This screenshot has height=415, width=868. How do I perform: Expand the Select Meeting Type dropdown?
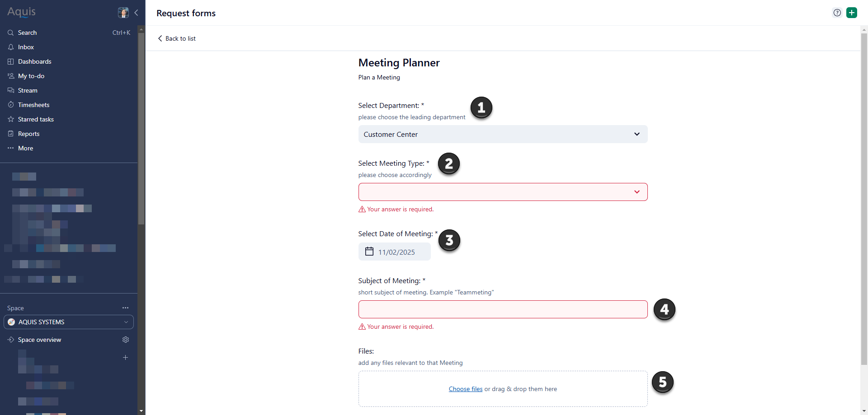503,192
